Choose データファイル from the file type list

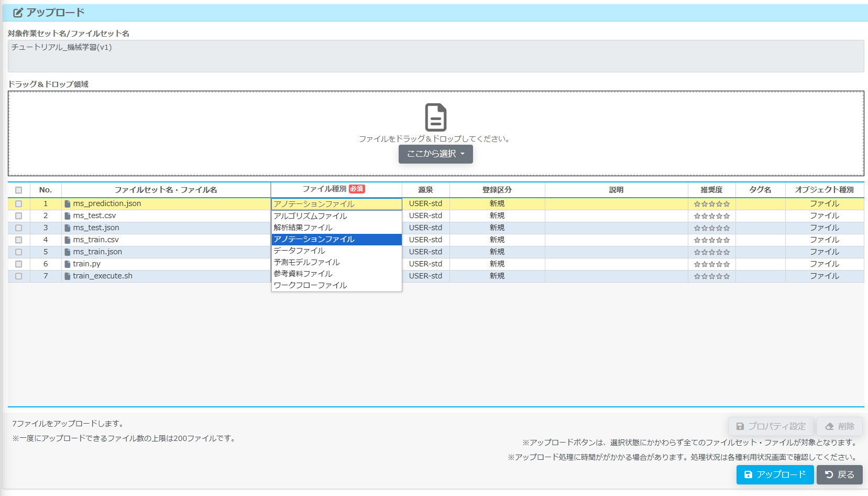tap(300, 251)
